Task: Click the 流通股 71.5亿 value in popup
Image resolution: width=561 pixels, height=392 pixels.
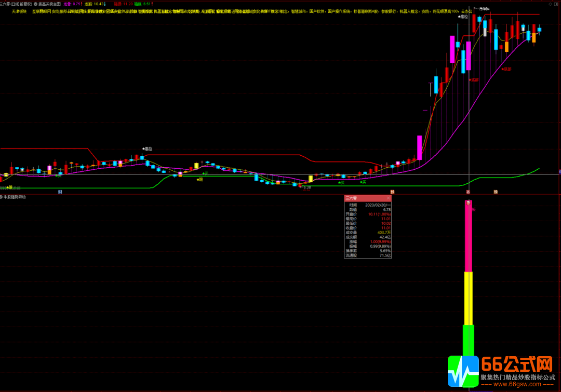Action: (x=385, y=256)
